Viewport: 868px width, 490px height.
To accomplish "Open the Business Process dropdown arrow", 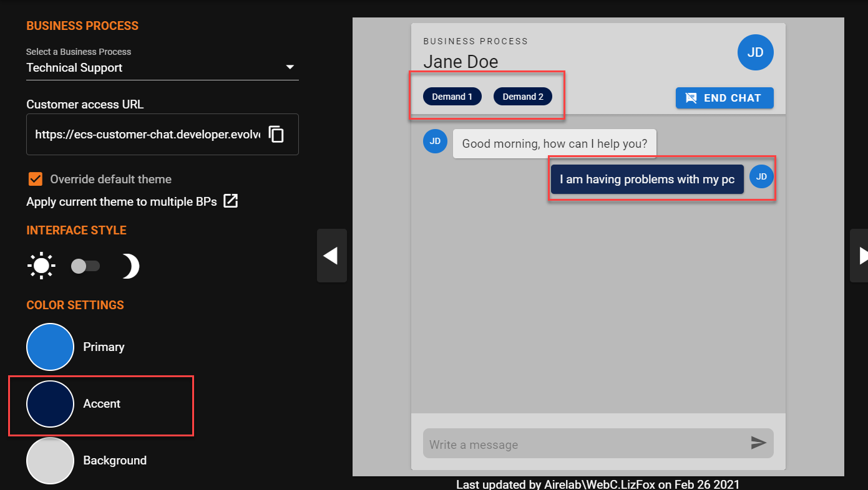I will click(x=290, y=67).
